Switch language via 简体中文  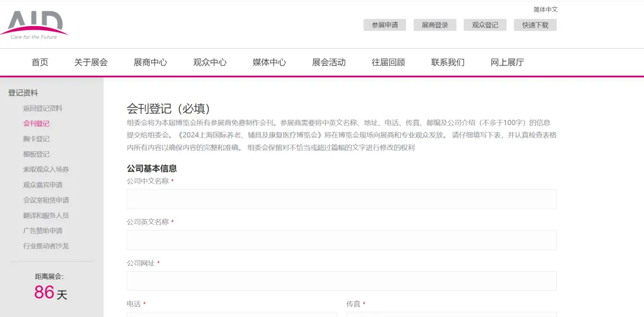[546, 10]
